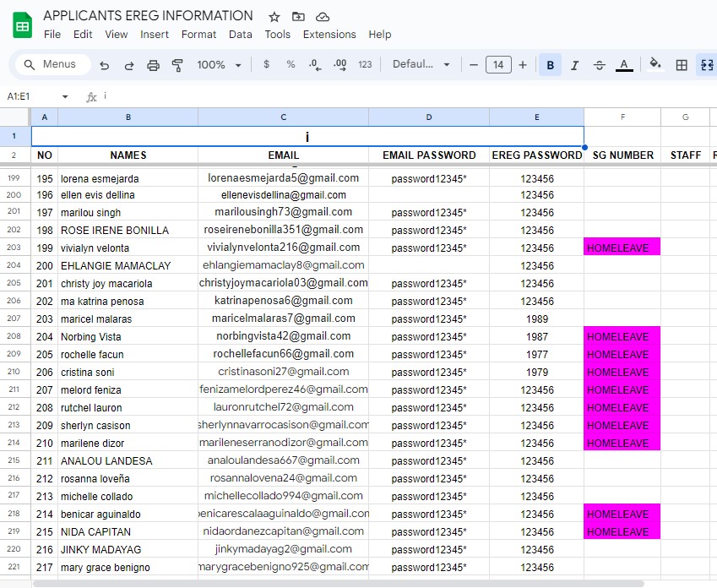
Task: Format as currency with dollar icon
Action: (267, 64)
